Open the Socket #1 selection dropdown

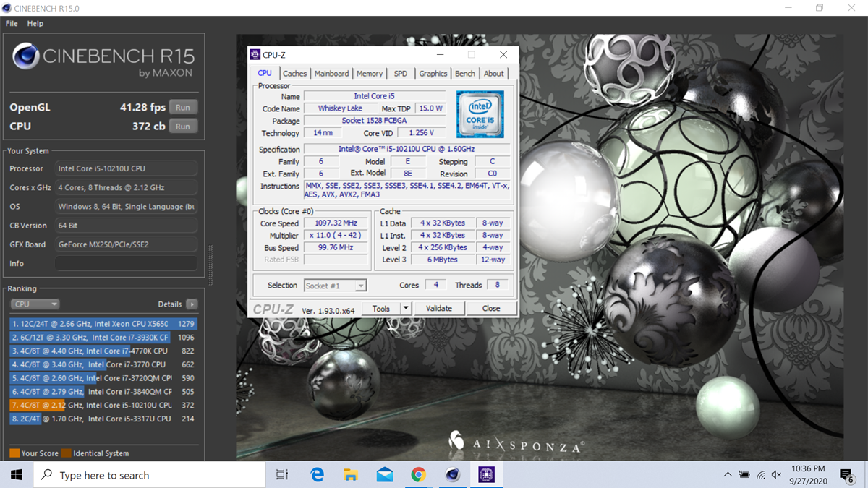coord(335,286)
